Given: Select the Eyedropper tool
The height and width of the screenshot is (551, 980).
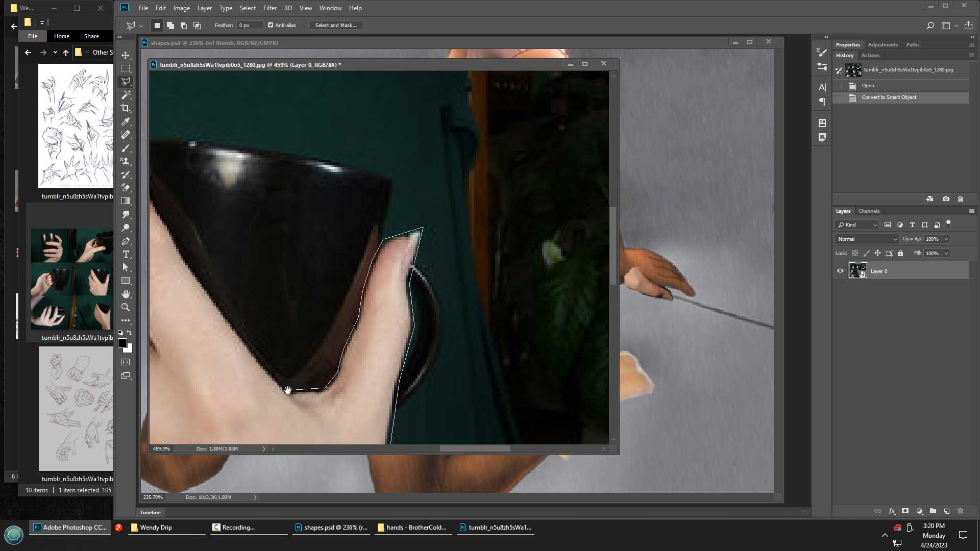Looking at the screenshot, I should click(x=126, y=121).
